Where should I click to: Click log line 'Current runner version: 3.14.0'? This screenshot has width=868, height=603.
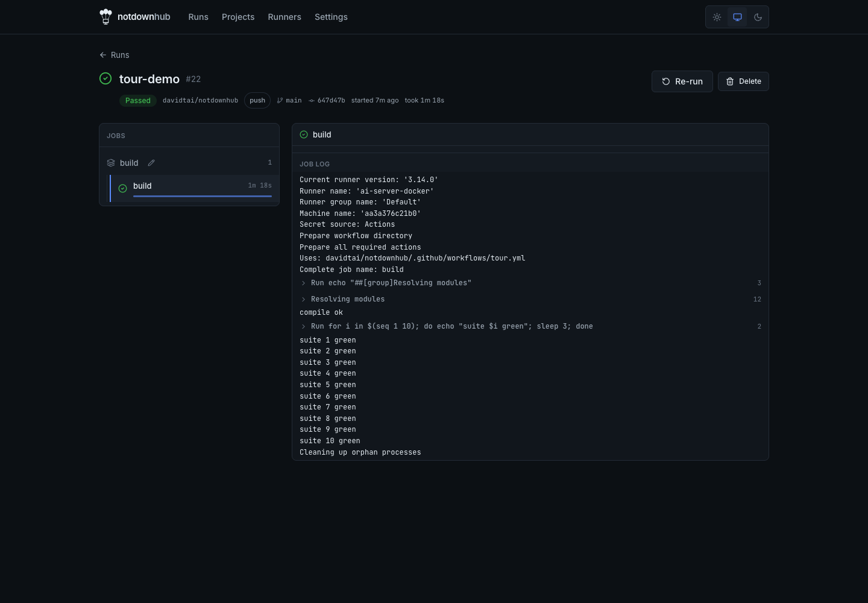pos(369,180)
